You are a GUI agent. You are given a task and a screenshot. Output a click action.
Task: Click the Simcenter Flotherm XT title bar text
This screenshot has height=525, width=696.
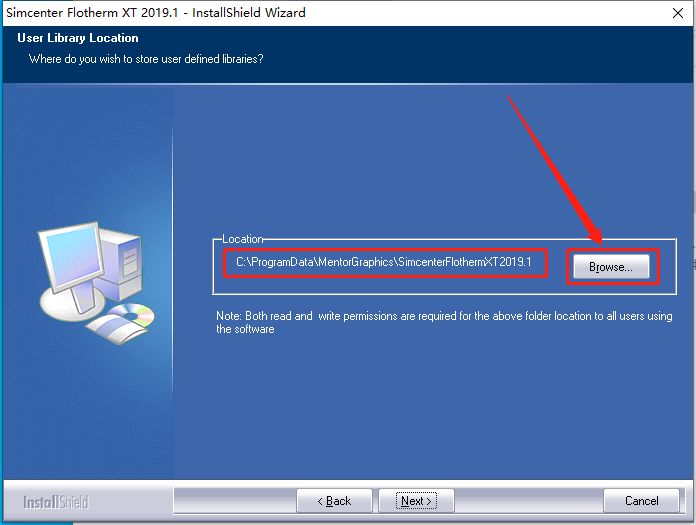[x=156, y=12]
